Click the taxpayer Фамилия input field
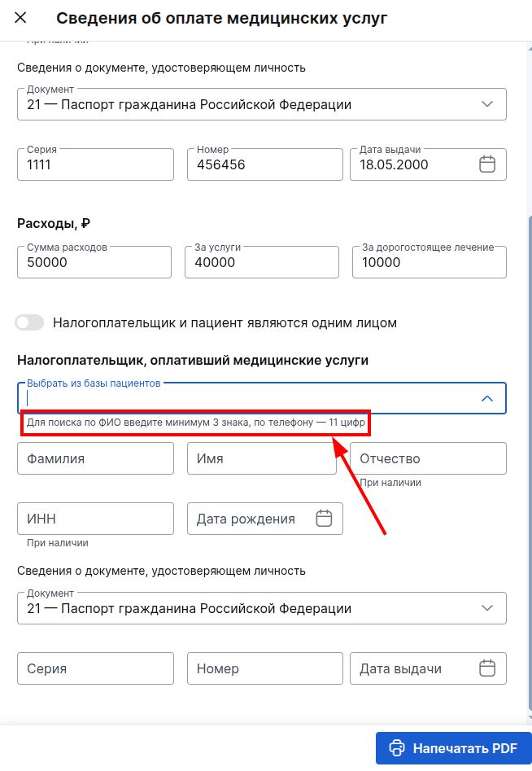This screenshot has height=771, width=532. click(x=94, y=458)
